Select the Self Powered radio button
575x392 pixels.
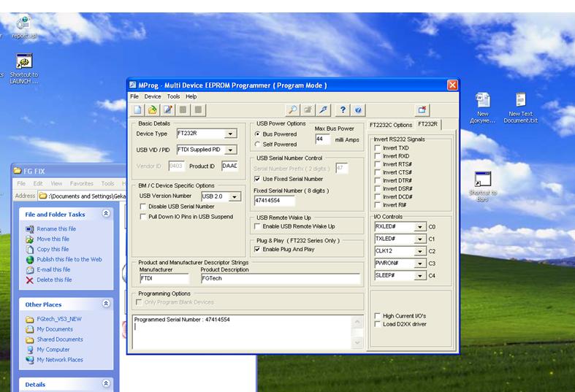tap(257, 145)
